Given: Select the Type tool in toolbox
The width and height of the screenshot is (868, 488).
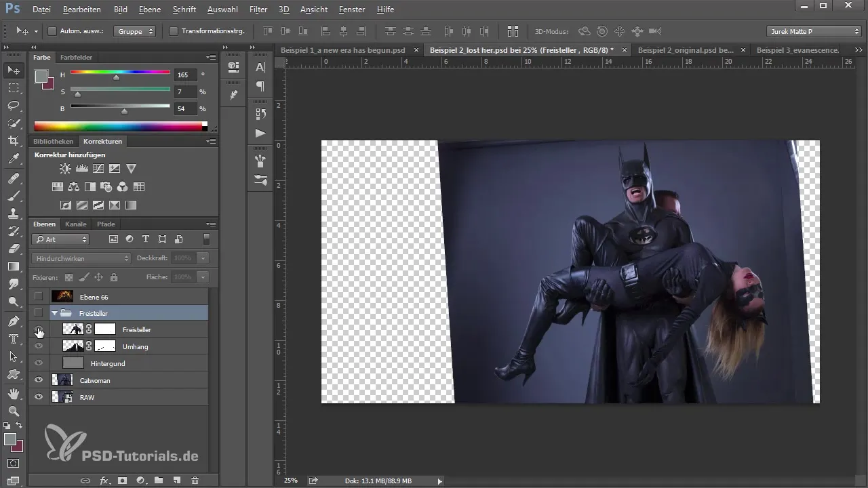Looking at the screenshot, I should (14, 339).
